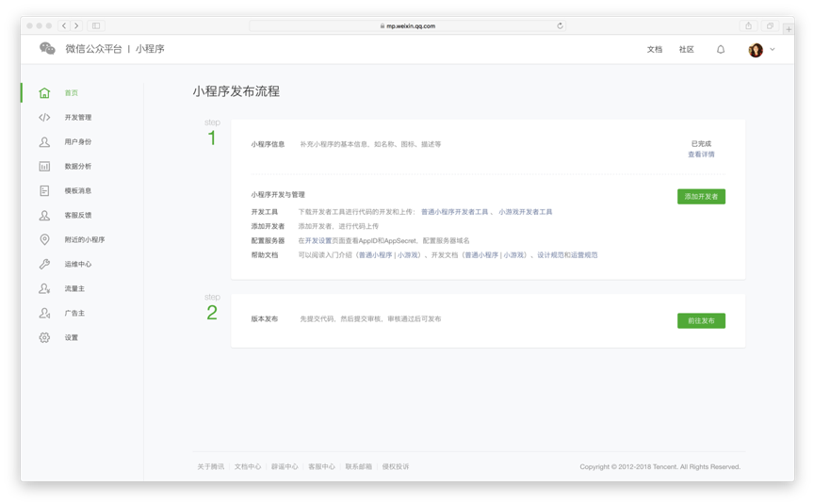Click 文档中心 in the footer

[x=248, y=466]
